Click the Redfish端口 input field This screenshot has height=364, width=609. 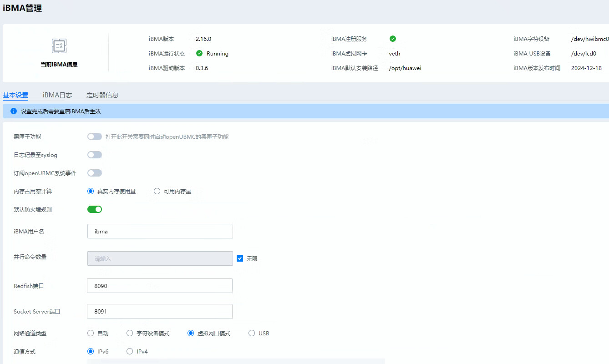[x=160, y=286]
